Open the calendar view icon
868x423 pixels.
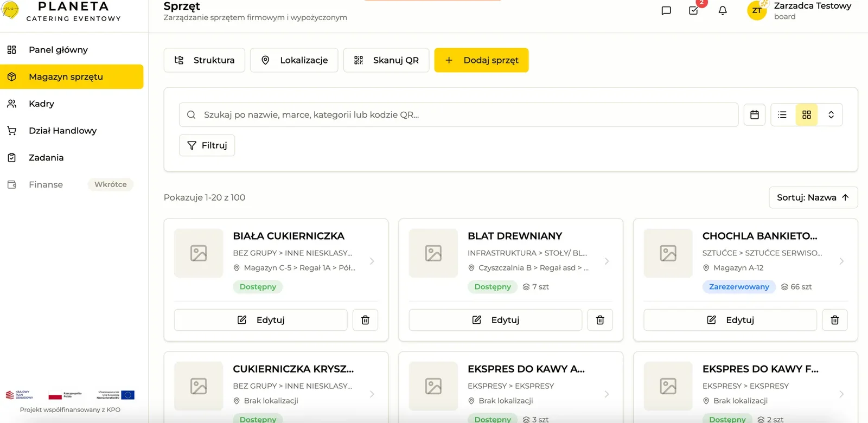click(x=755, y=115)
